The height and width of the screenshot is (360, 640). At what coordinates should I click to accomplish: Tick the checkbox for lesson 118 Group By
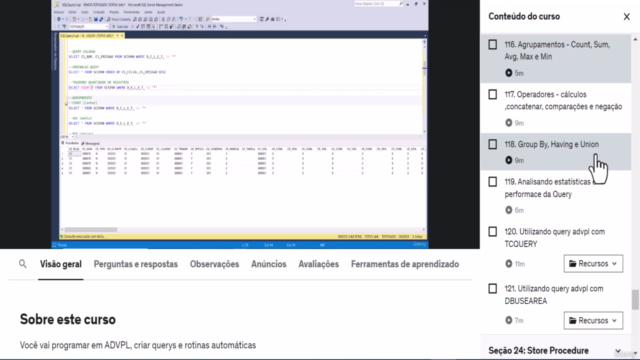click(493, 144)
